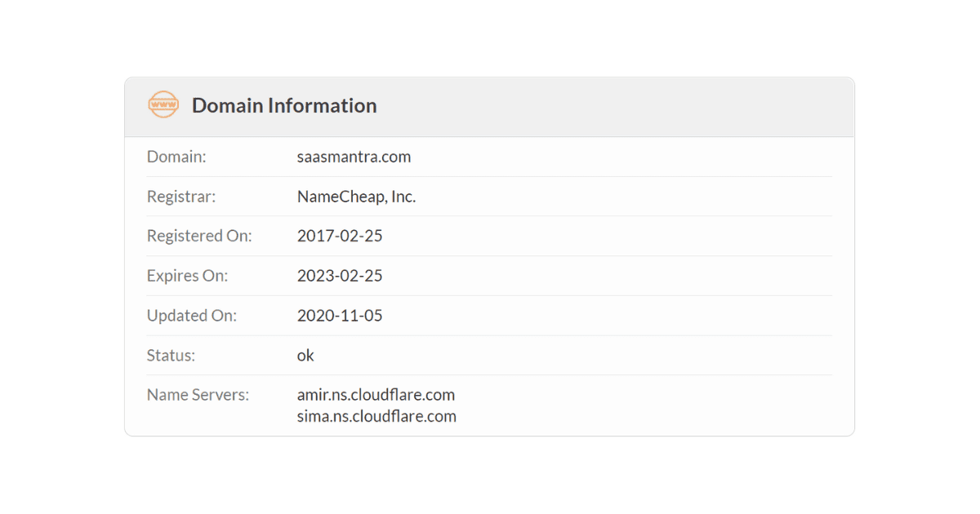The image size is (980, 514).
Task: Click the gray card header bar
Action: (x=489, y=107)
